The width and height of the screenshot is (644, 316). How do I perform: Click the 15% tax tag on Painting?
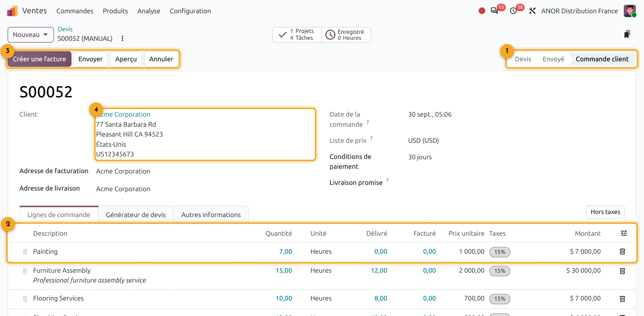coord(499,252)
